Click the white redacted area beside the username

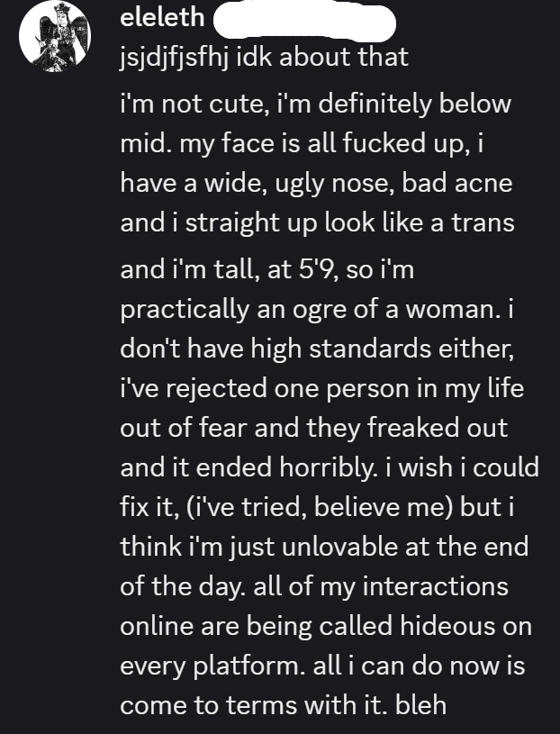[304, 21]
